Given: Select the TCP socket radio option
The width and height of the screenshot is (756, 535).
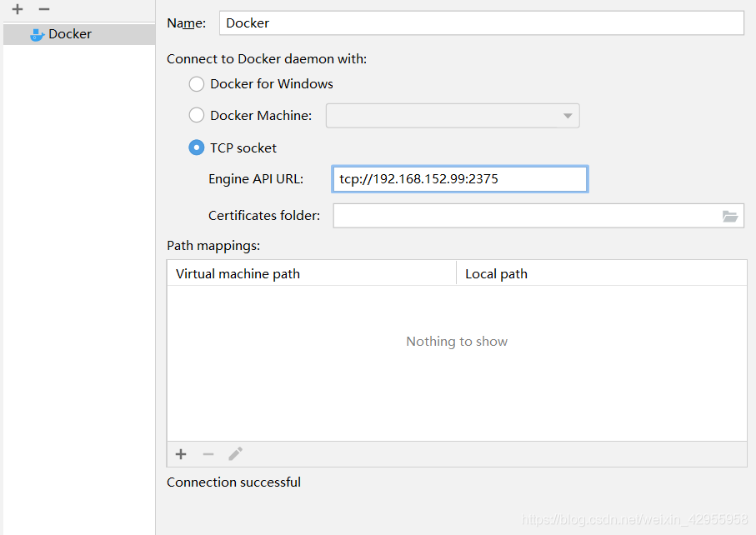Looking at the screenshot, I should tap(196, 147).
